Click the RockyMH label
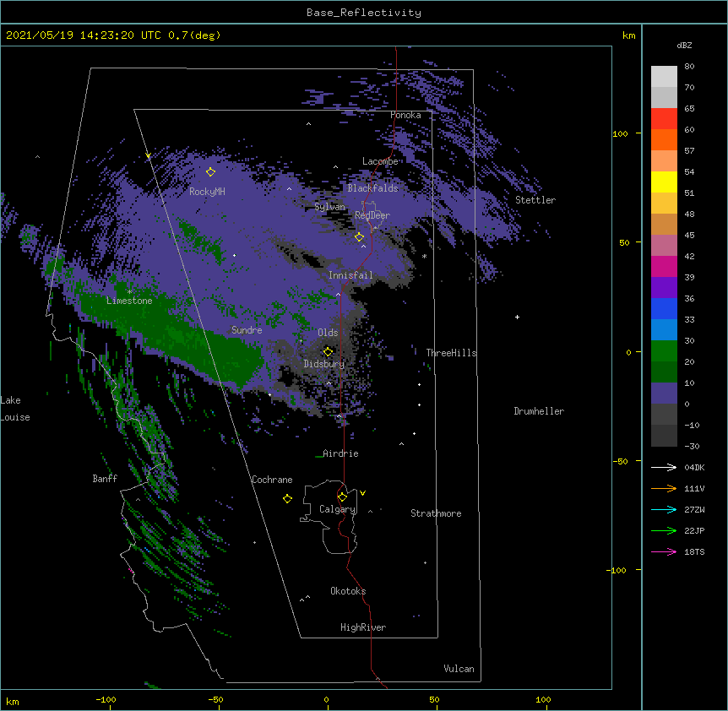 click(x=207, y=191)
